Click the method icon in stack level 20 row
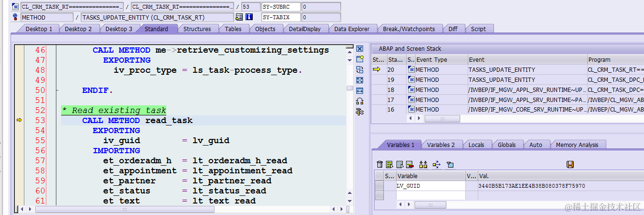 (411, 69)
